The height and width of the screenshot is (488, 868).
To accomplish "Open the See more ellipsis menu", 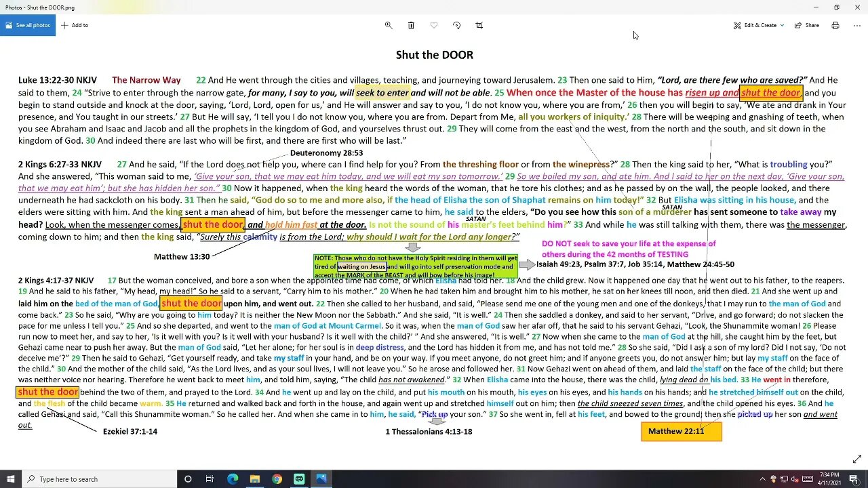I will (857, 25).
